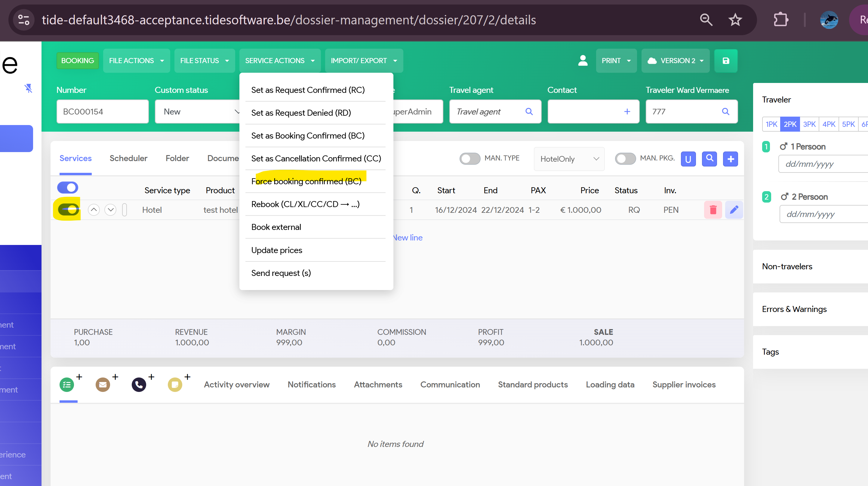Switch to the Scheduler tab
Viewport: 868px width, 486px height.
coord(128,158)
